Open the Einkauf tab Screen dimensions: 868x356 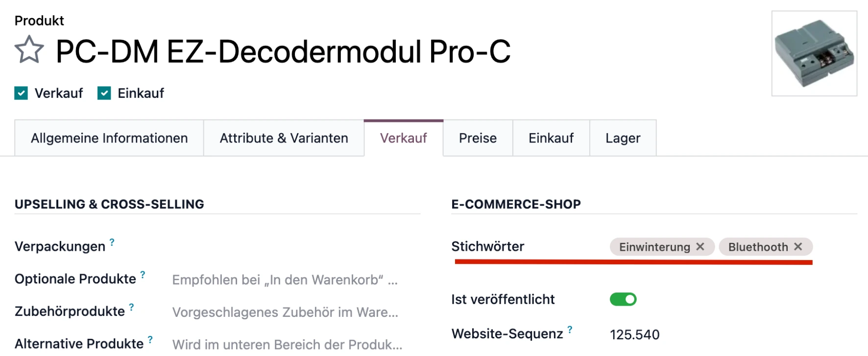point(551,138)
